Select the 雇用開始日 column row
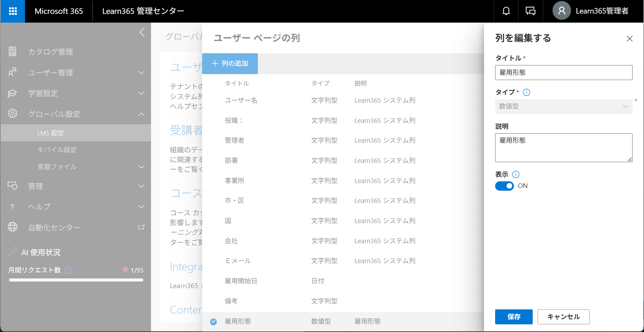The height and width of the screenshot is (332, 644). [x=343, y=281]
